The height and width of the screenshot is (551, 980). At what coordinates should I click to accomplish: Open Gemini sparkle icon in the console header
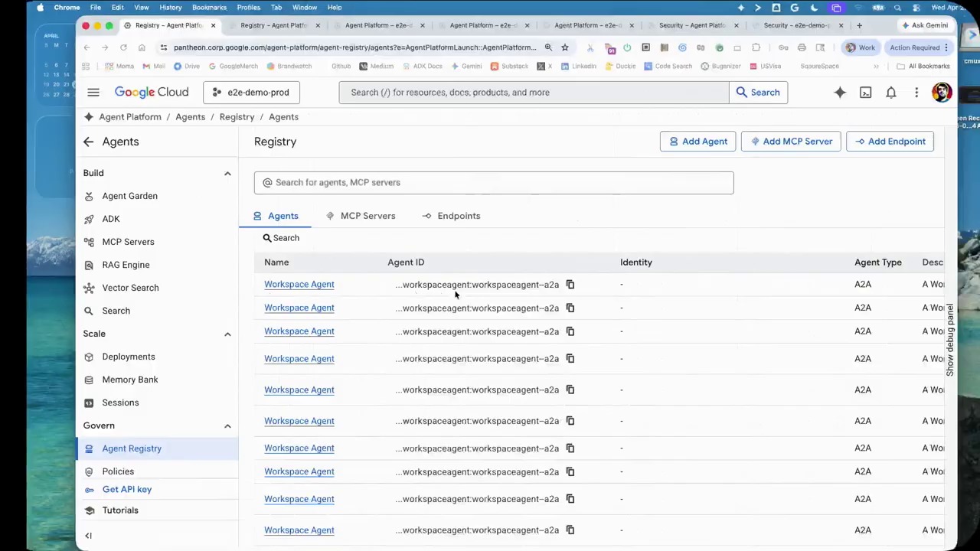tap(840, 93)
